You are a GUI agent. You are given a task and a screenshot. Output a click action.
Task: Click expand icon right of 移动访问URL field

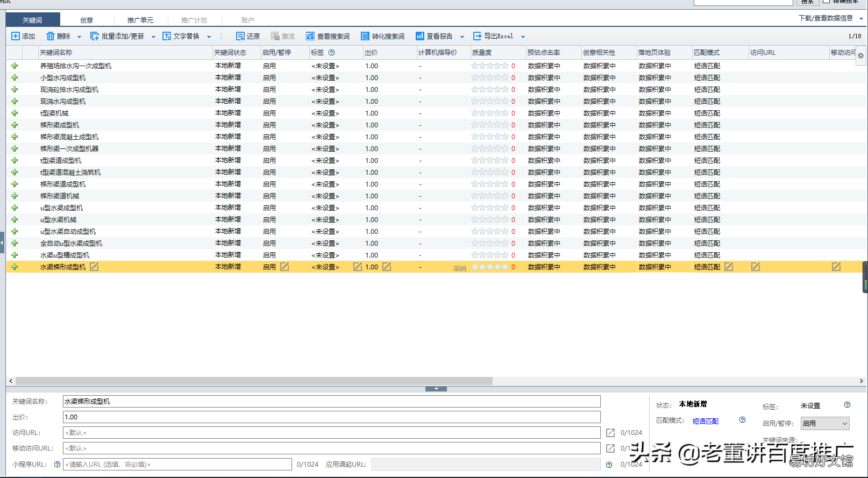(x=610, y=448)
